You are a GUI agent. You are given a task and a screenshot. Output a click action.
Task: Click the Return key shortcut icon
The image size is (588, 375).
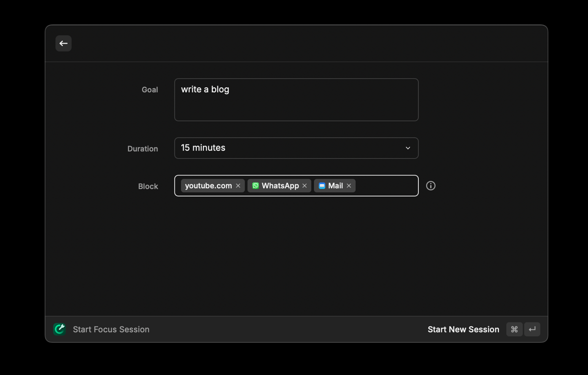pos(532,329)
